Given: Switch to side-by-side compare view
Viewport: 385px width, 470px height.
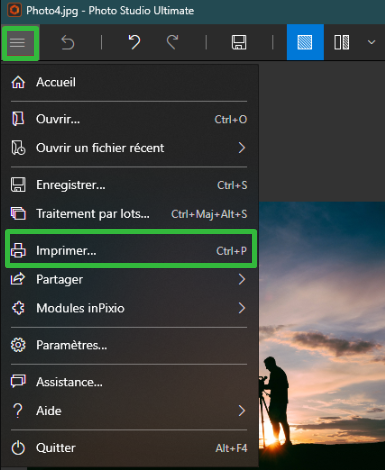Looking at the screenshot, I should (x=342, y=42).
